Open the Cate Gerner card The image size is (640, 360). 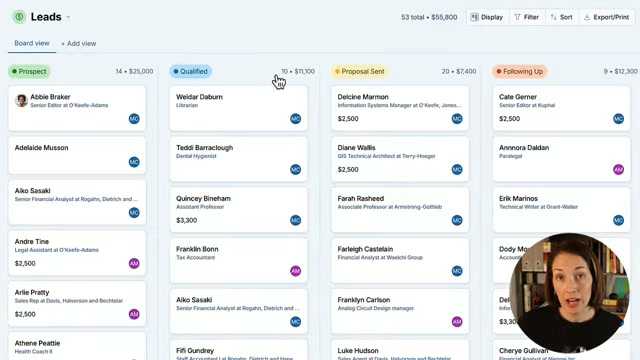561,108
